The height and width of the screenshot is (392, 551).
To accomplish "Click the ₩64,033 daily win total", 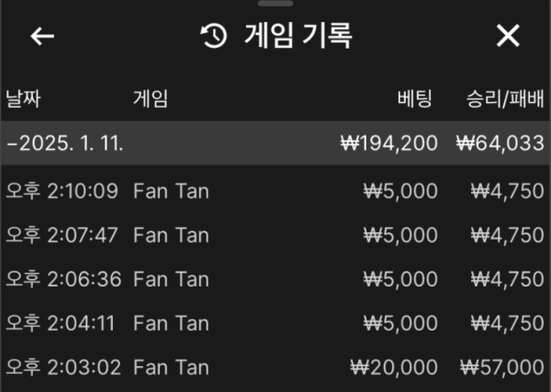I will pos(500,143).
